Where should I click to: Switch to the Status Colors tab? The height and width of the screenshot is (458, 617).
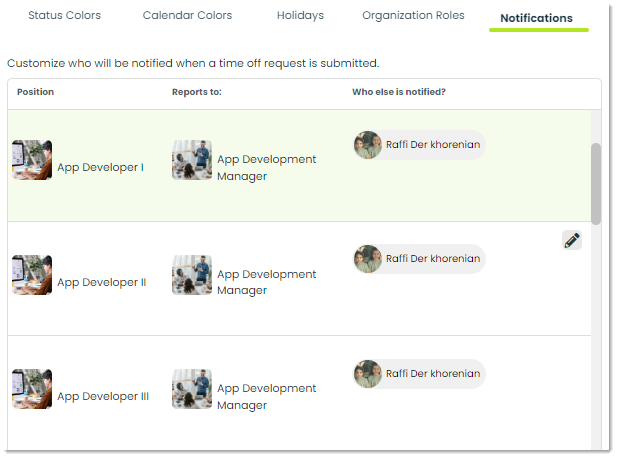click(65, 15)
